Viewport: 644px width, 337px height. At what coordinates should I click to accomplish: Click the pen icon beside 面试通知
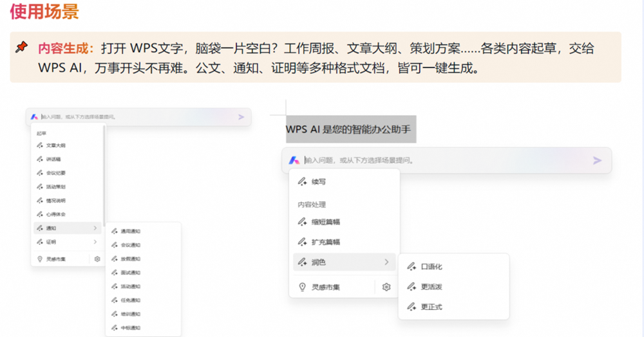115,273
